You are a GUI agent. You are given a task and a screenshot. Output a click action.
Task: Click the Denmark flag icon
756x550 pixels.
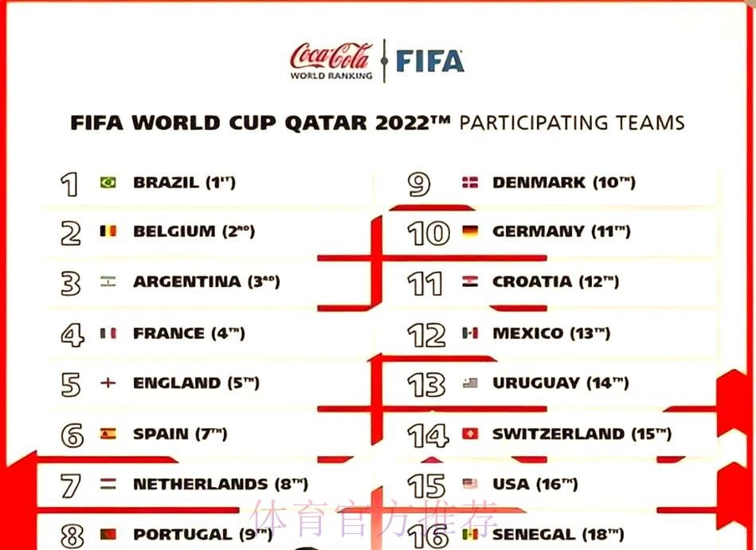pos(470,183)
